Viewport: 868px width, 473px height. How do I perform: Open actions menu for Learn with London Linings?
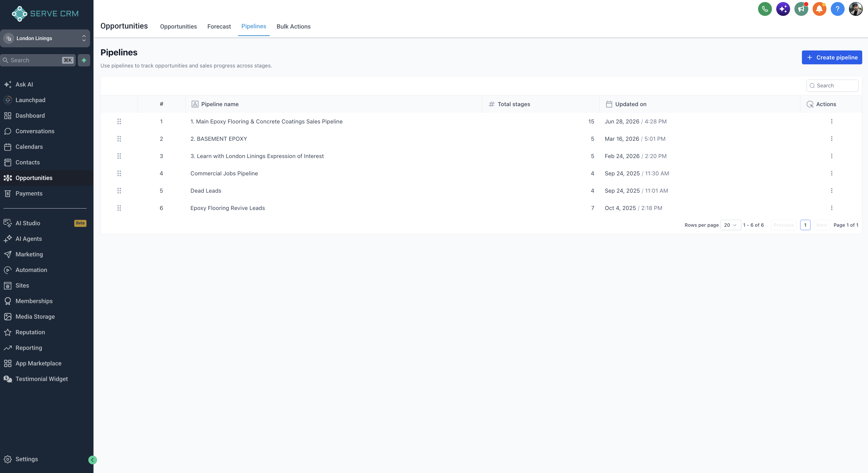[x=831, y=156]
